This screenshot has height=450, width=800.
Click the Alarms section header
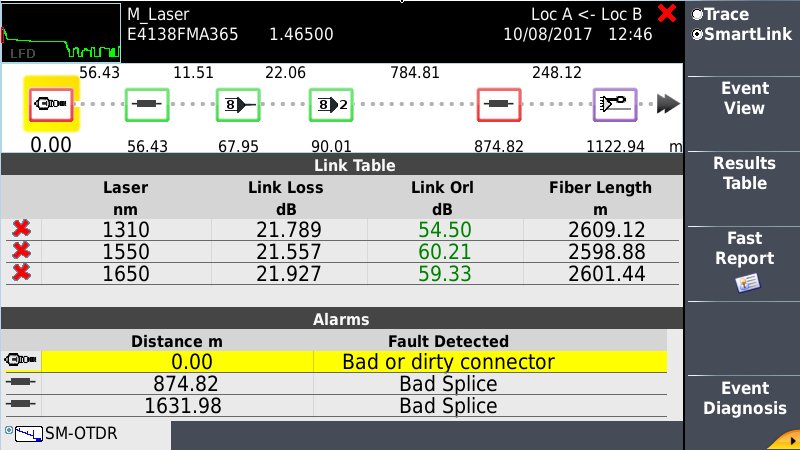click(341, 319)
